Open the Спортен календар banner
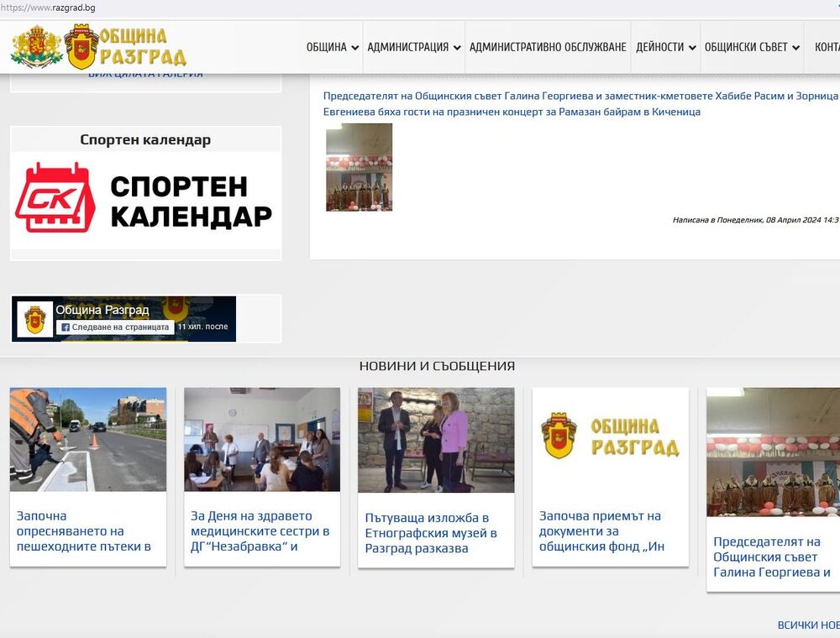 (146, 201)
